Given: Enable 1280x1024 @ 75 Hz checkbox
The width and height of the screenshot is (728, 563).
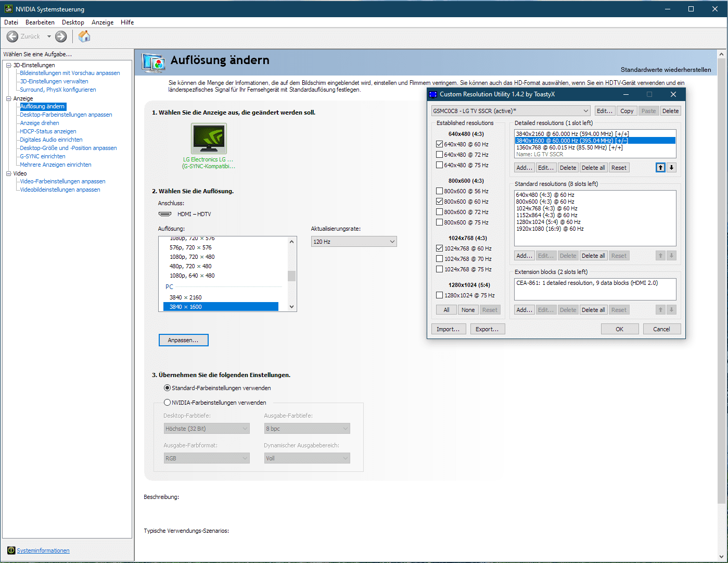Looking at the screenshot, I should 440,295.
